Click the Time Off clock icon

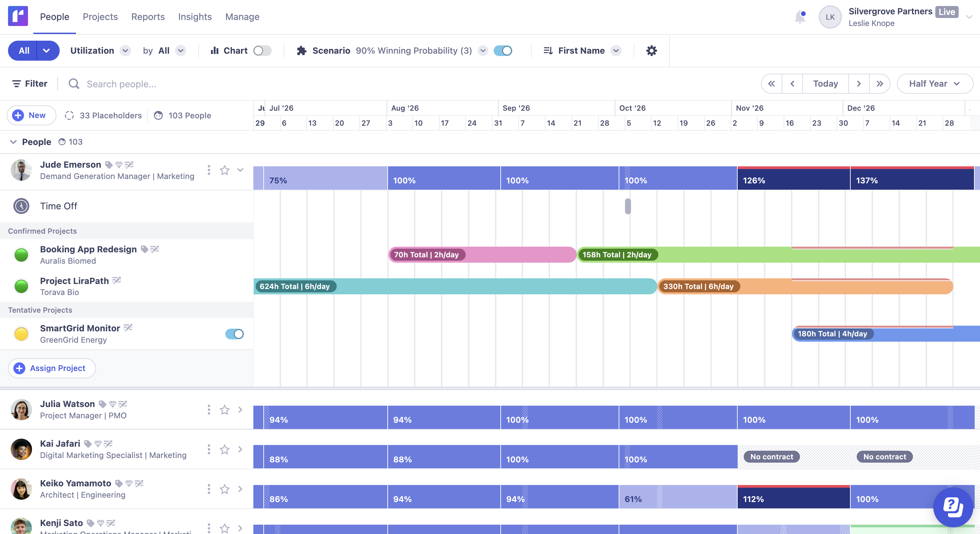click(21, 206)
